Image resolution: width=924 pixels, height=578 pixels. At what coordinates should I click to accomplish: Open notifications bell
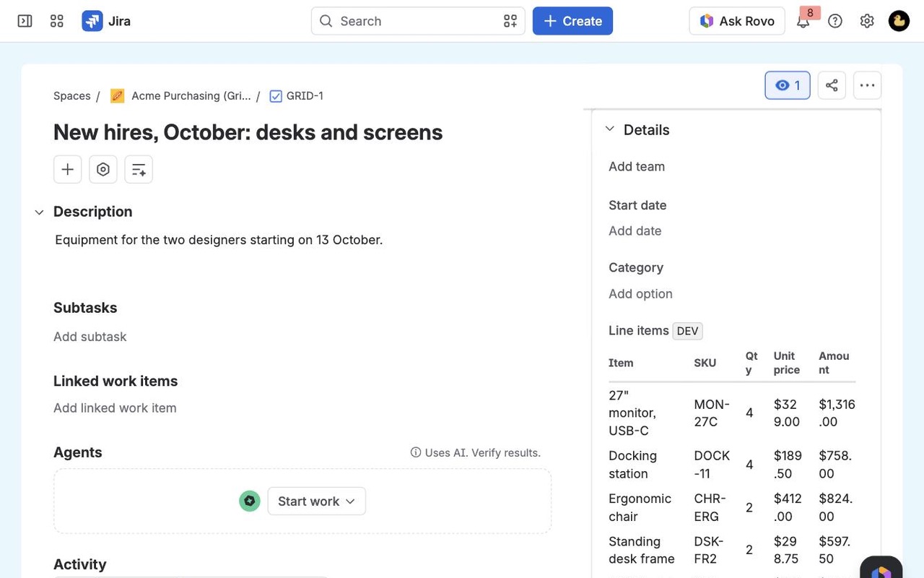803,21
